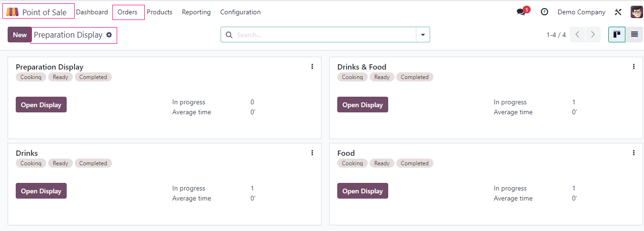Open the user avatar menu

pyautogui.click(x=636, y=12)
